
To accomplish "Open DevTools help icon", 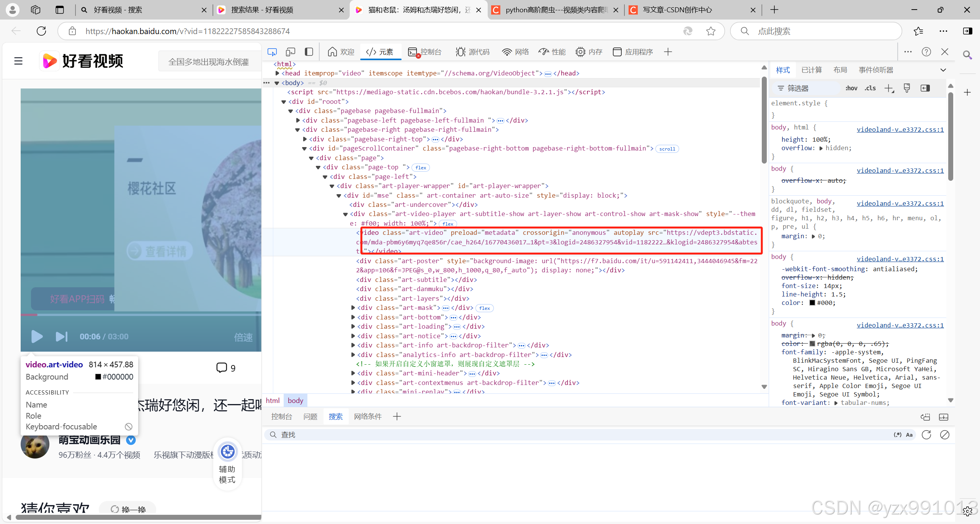I will (x=926, y=52).
